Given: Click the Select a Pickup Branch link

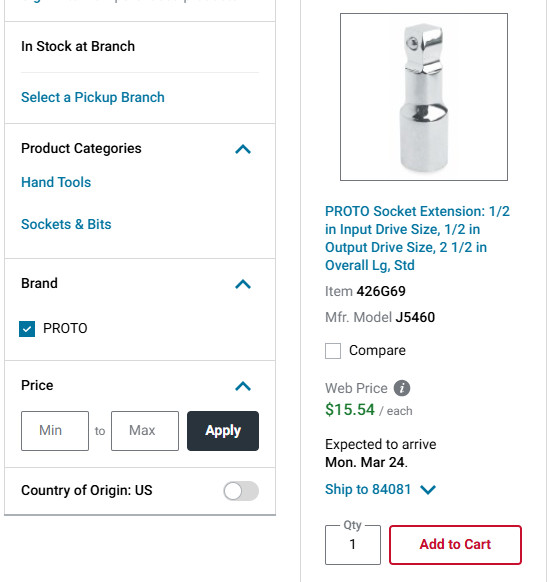Looking at the screenshot, I should [x=93, y=97].
